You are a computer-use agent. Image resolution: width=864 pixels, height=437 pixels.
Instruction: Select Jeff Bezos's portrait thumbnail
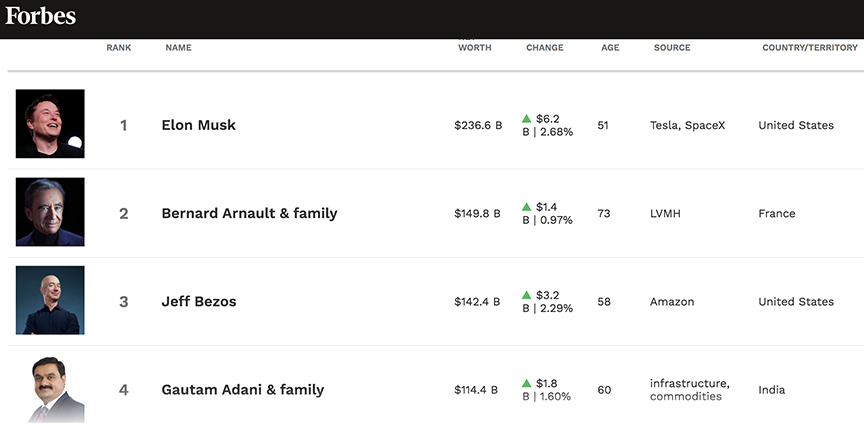[x=50, y=300]
